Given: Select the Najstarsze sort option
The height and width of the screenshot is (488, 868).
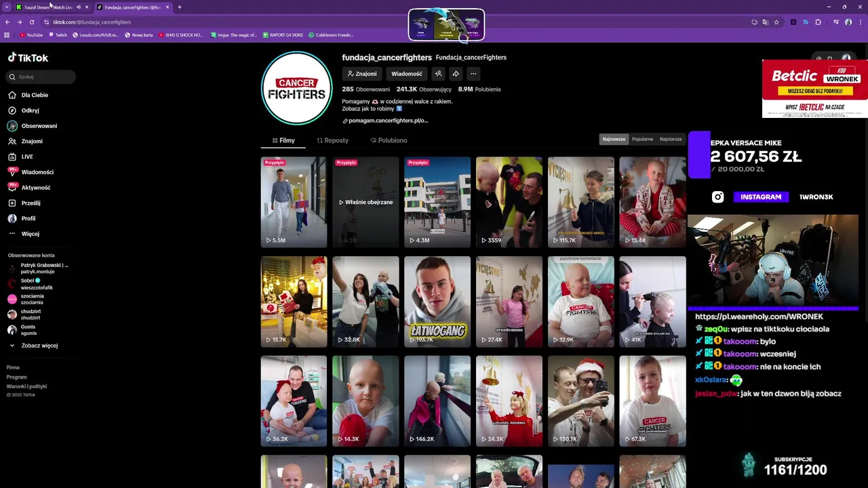Looking at the screenshot, I should (671, 139).
